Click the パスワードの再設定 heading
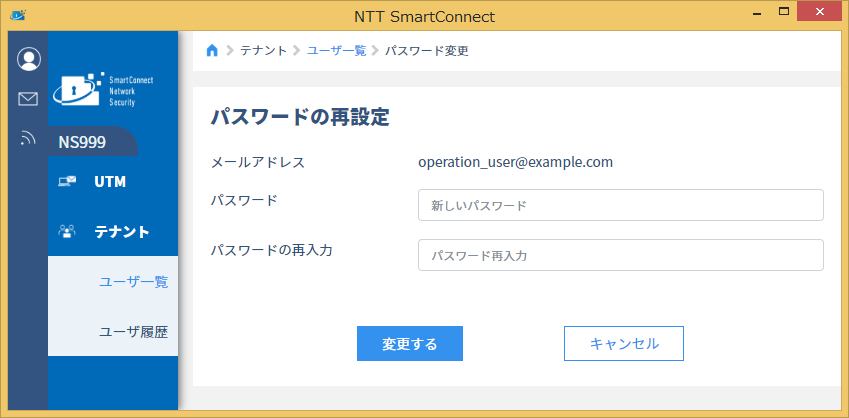 point(300,117)
